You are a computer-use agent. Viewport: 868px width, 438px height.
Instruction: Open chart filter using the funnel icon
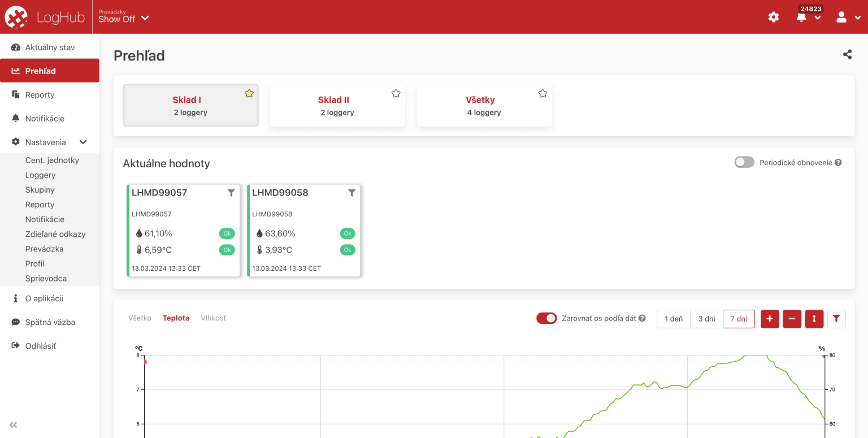tap(836, 319)
